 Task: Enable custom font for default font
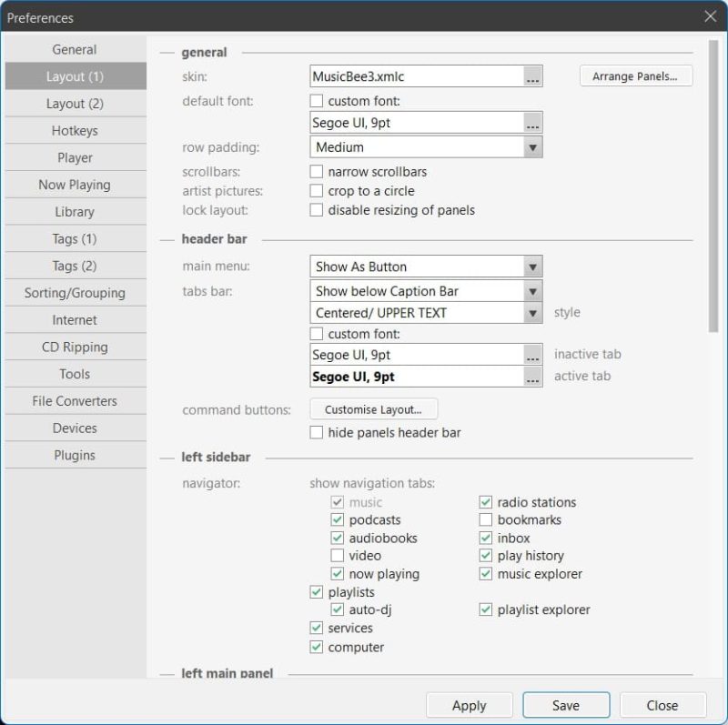pyautogui.click(x=316, y=101)
